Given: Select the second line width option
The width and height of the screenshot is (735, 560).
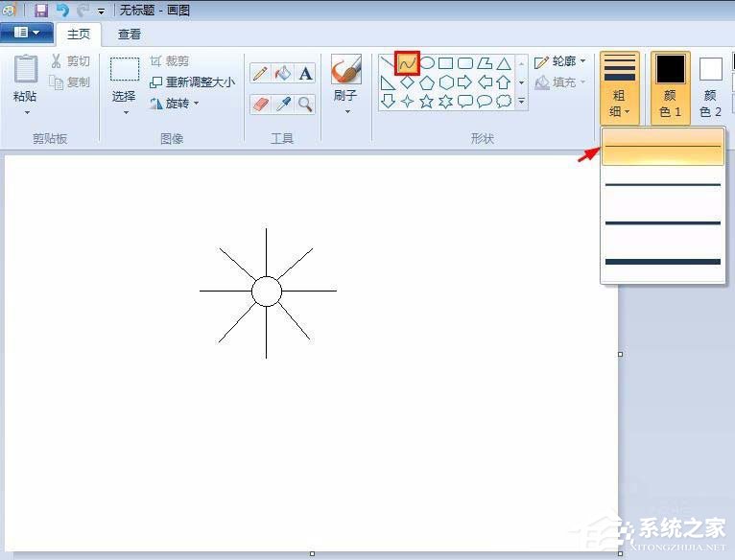Looking at the screenshot, I should click(x=663, y=185).
